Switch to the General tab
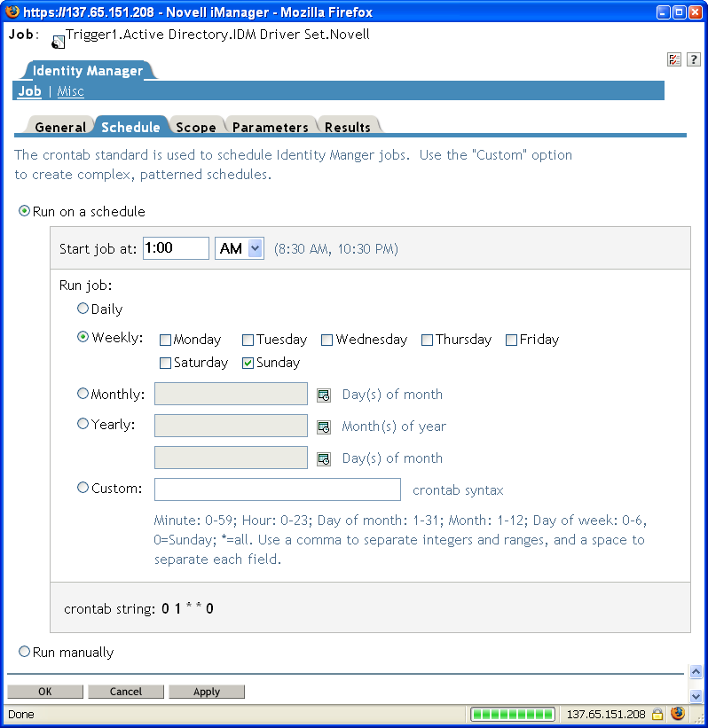Screen dimensions: 708x728 [60, 127]
